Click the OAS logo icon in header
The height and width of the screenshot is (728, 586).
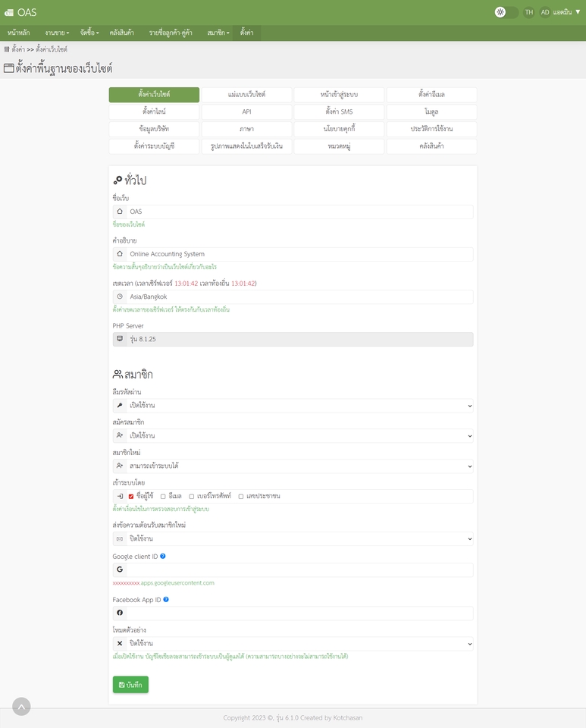pos(9,13)
